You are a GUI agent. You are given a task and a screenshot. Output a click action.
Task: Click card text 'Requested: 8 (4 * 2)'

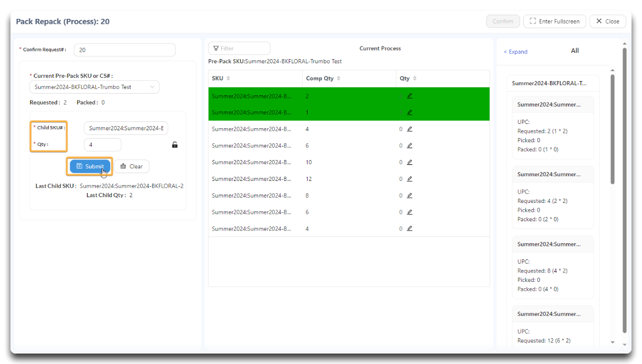coord(542,271)
